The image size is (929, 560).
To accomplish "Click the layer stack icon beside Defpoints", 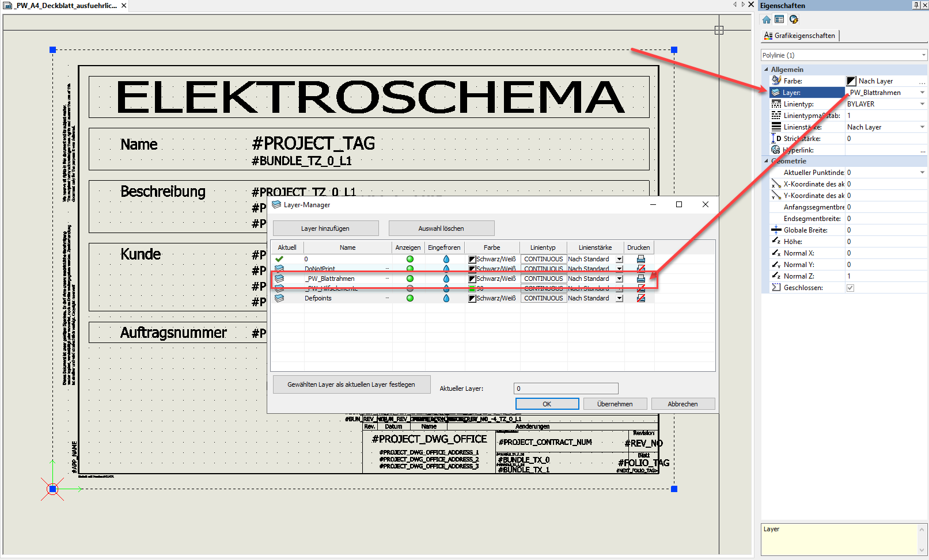I will click(279, 298).
